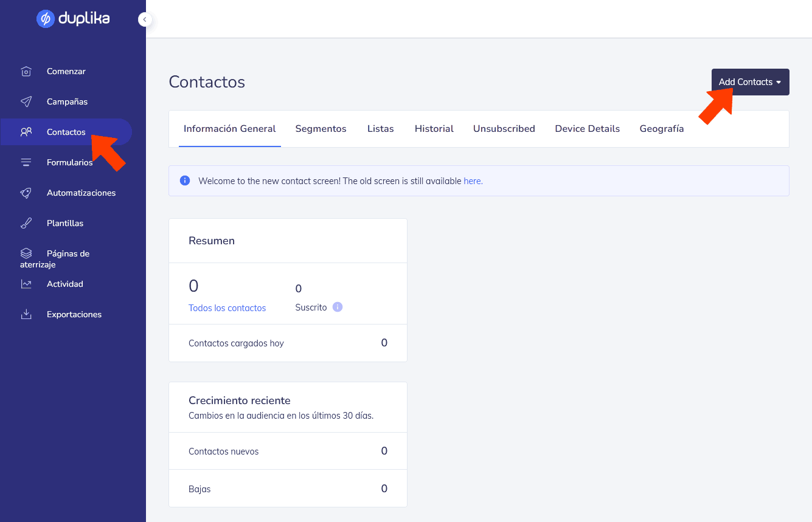
Task: Click the duplika logo
Action: [x=73, y=19]
